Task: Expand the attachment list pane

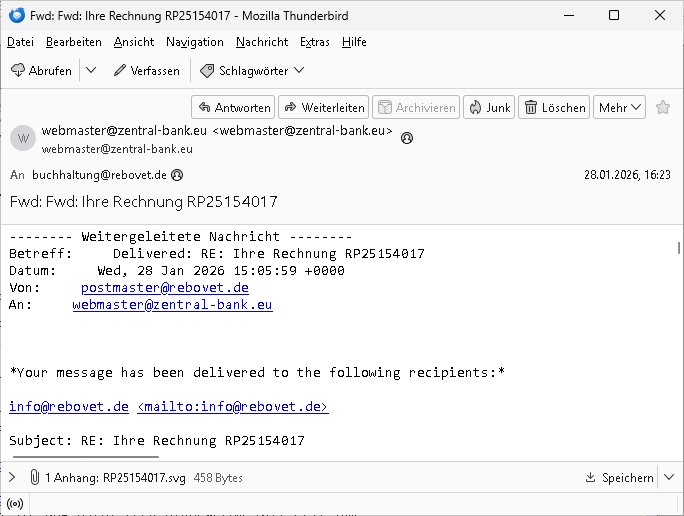Action: point(12,478)
